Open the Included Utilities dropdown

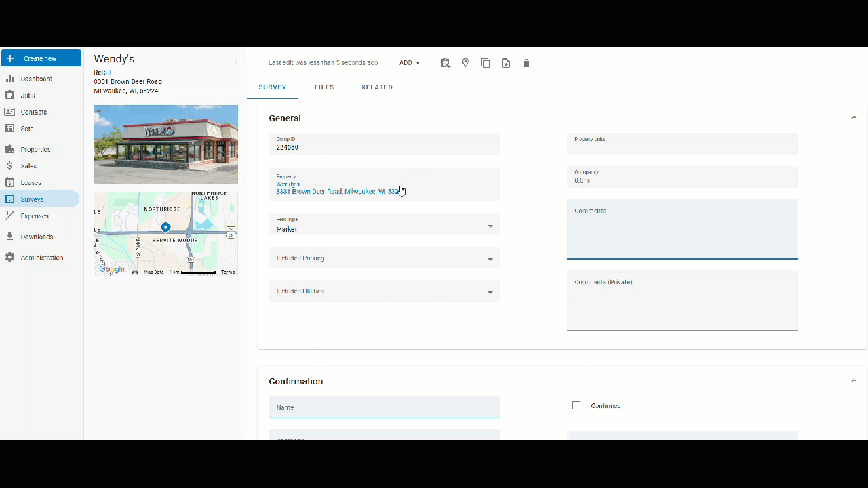(384, 291)
